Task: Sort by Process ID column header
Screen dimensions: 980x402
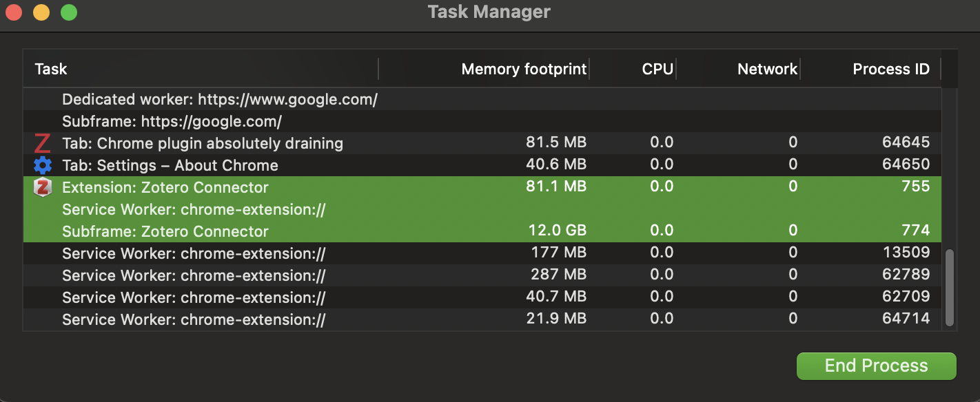Action: click(891, 69)
